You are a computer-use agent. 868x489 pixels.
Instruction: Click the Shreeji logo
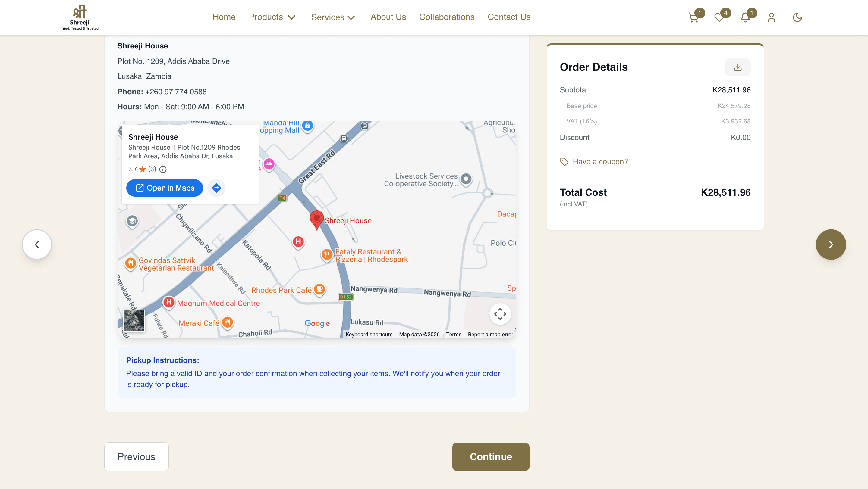[80, 17]
